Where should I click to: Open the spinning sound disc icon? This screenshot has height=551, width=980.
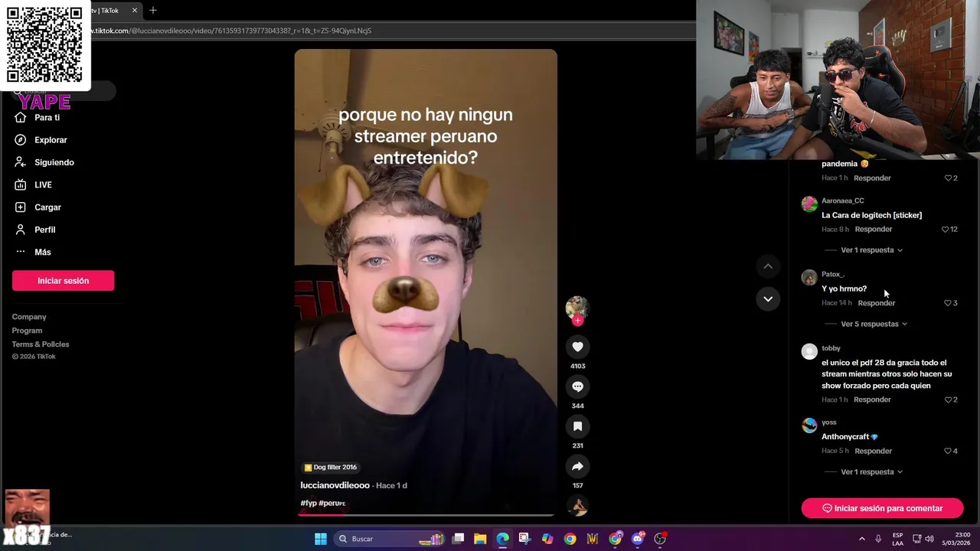point(577,506)
